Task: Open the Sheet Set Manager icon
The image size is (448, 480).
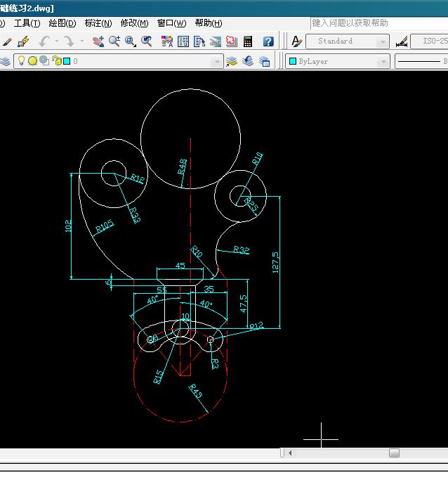Action: [216, 41]
